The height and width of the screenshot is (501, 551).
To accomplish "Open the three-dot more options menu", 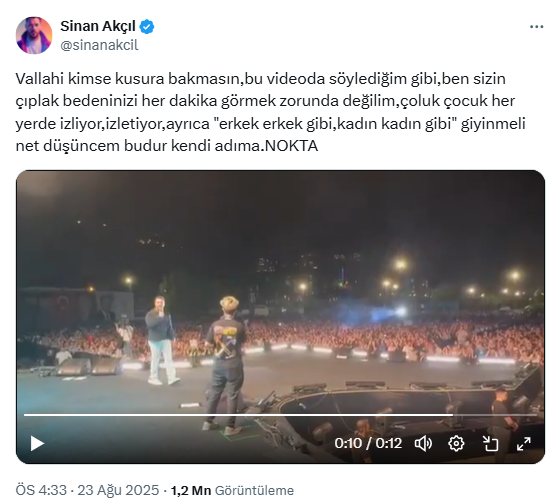I will click(x=536, y=27).
